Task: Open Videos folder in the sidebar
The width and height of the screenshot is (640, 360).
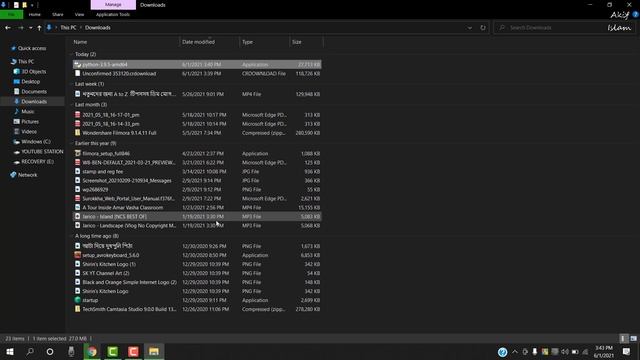Action: 29,131
